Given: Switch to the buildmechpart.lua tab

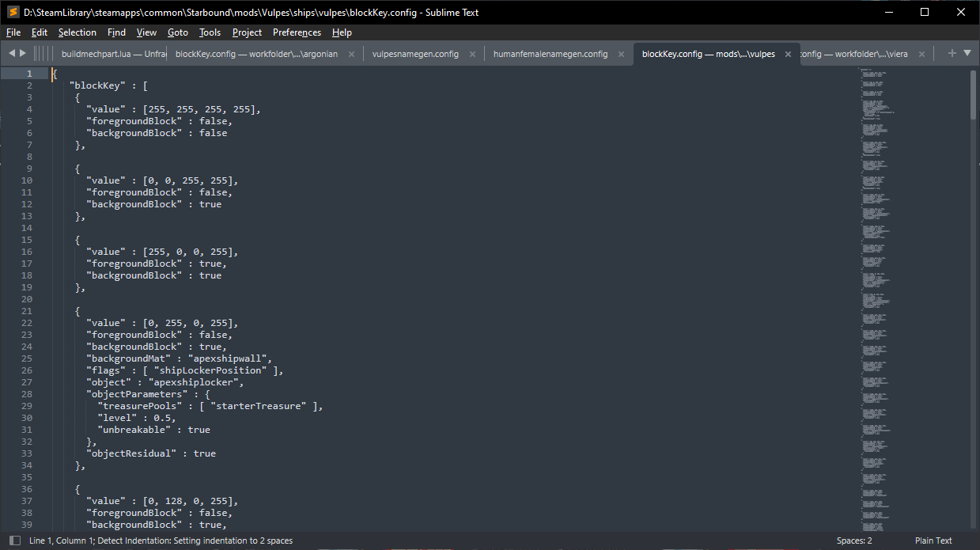Looking at the screenshot, I should pyautogui.click(x=112, y=54).
